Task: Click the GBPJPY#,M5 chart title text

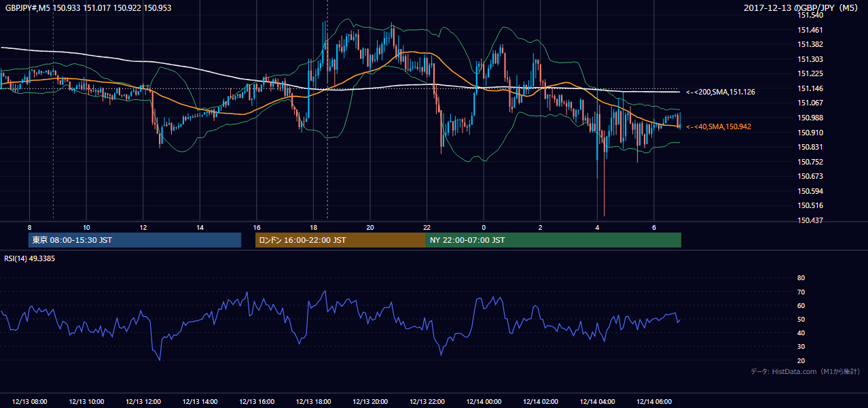Action: tap(88, 8)
